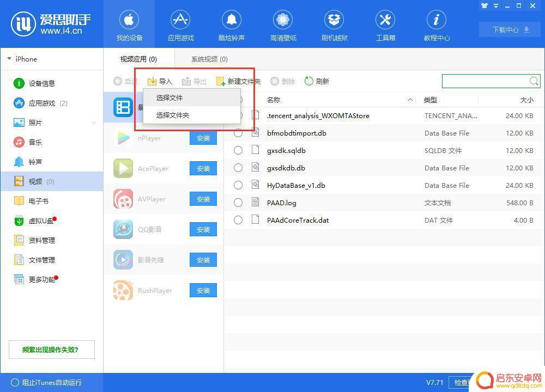
Task: Install the 影音先锋 app
Action: [x=203, y=260]
